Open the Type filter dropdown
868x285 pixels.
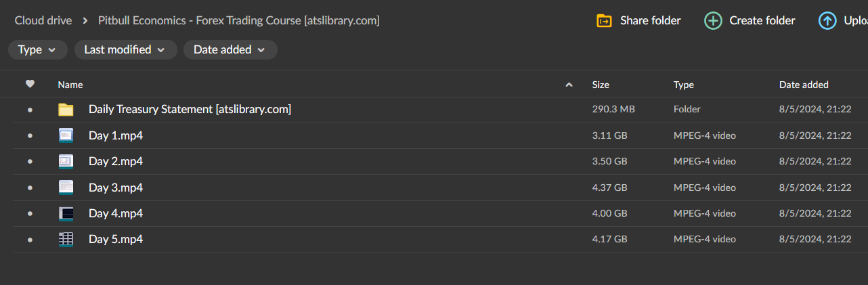37,49
